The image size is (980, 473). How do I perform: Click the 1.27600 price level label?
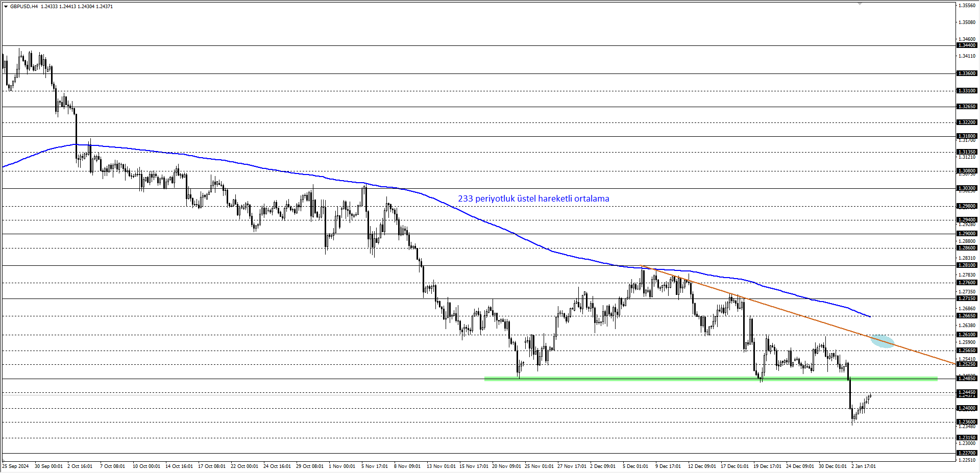(967, 283)
